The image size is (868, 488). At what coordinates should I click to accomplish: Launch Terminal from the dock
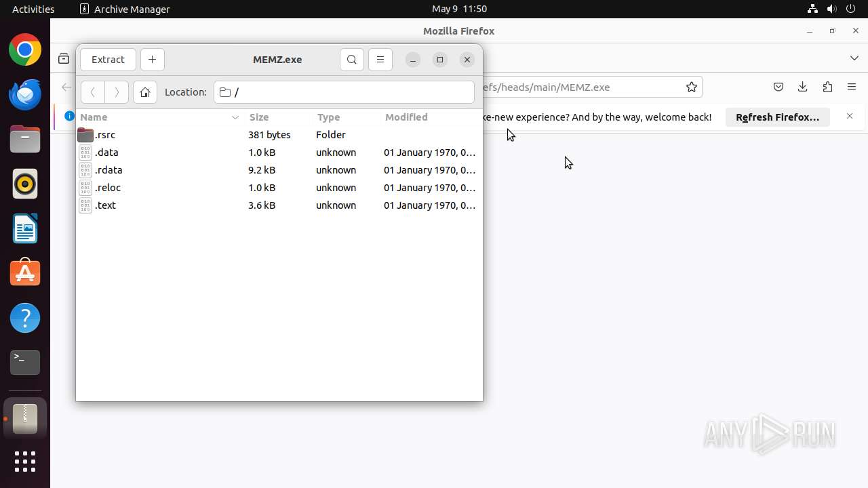(25, 363)
